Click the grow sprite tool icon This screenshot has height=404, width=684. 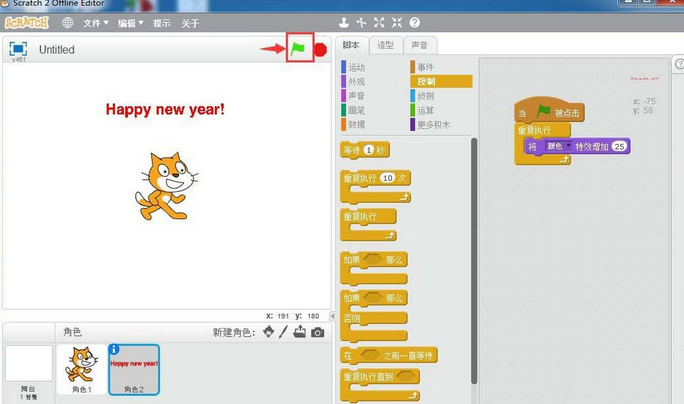[379, 22]
